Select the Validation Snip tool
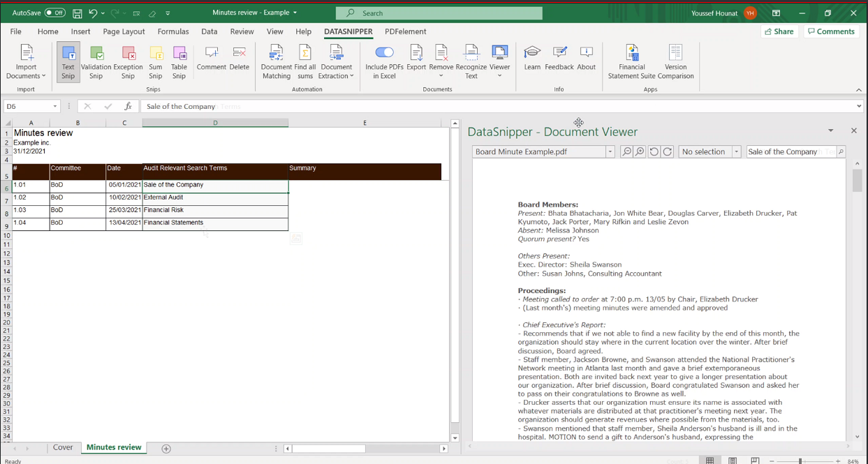 [x=96, y=61]
